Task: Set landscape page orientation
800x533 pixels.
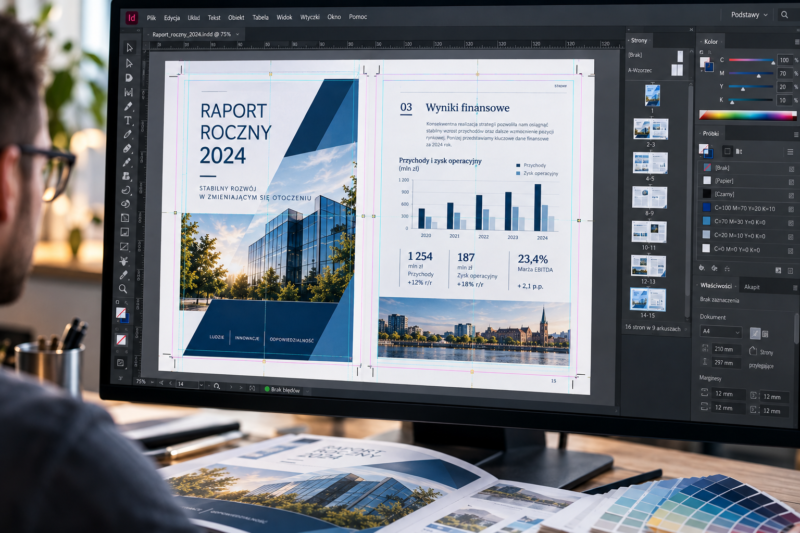Action: point(765,334)
